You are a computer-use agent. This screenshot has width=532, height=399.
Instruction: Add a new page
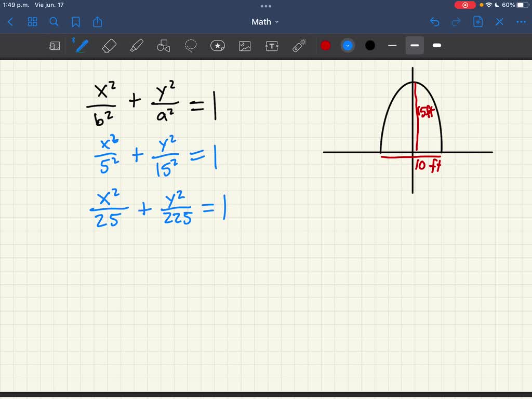pos(477,22)
